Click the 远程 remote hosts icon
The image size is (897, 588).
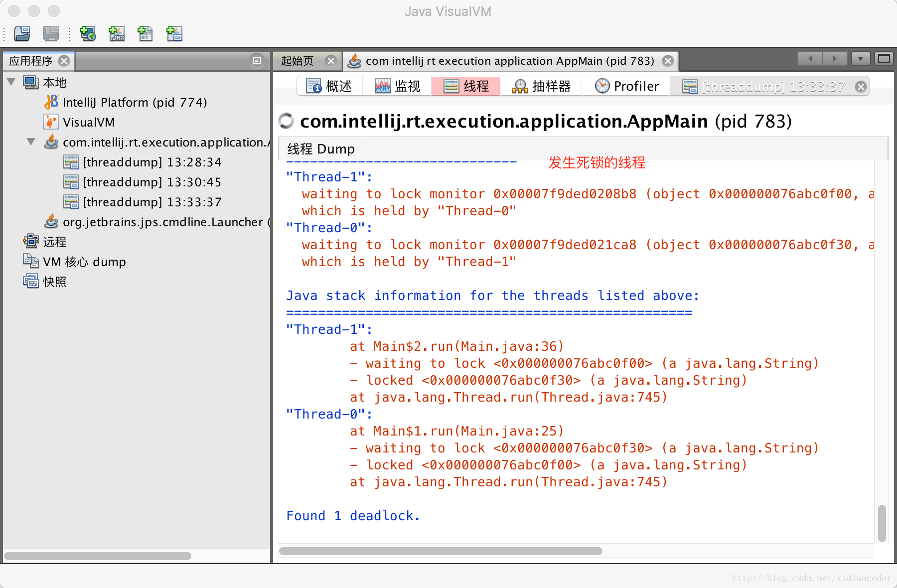31,242
